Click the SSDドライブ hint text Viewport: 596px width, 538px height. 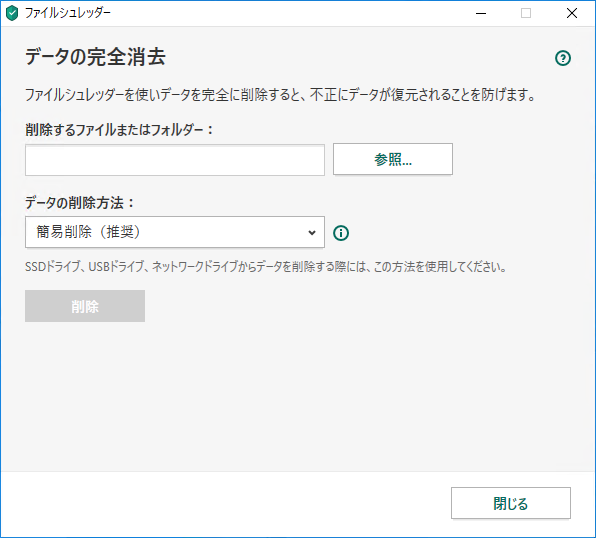[x=265, y=267]
